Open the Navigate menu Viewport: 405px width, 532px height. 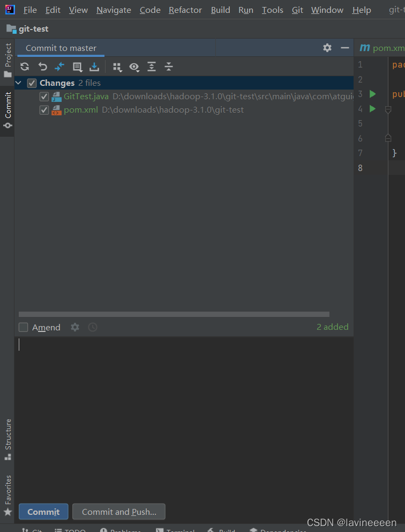(114, 10)
